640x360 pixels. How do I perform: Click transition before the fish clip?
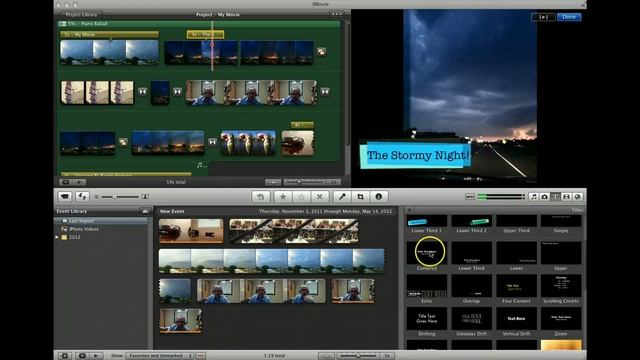coord(213,142)
